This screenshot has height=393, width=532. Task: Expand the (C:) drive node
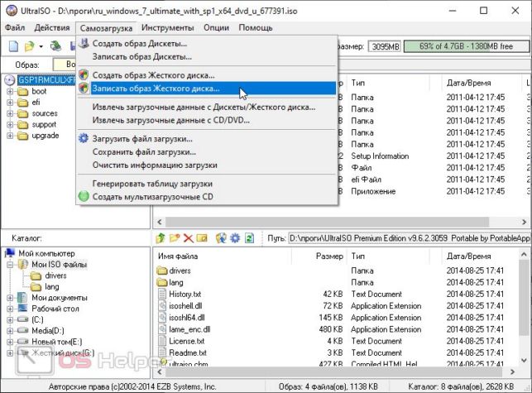click(10, 319)
